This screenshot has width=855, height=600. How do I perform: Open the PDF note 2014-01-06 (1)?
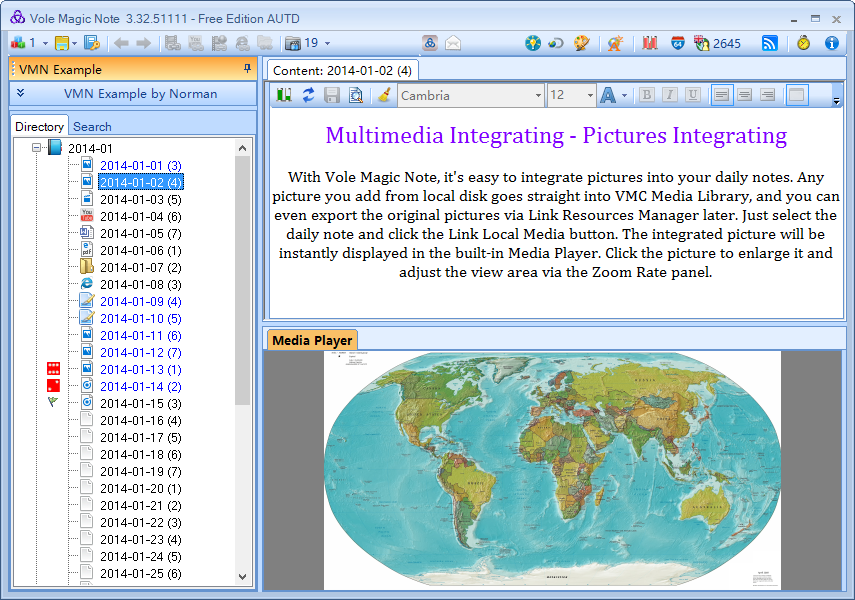click(141, 250)
